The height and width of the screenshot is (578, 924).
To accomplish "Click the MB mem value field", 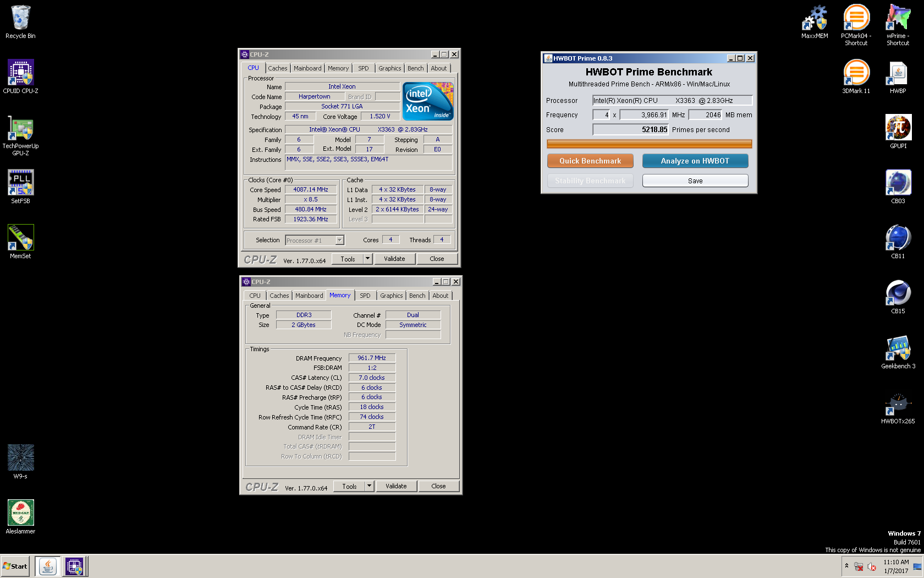I will [706, 115].
